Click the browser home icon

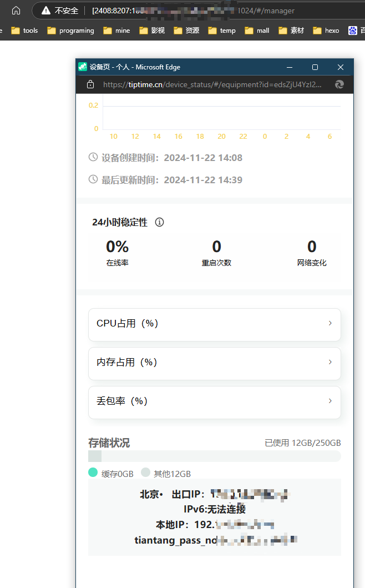tap(16, 11)
